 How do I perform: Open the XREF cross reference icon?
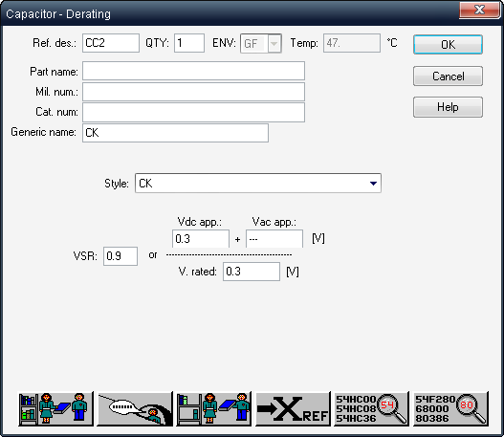pos(294,408)
